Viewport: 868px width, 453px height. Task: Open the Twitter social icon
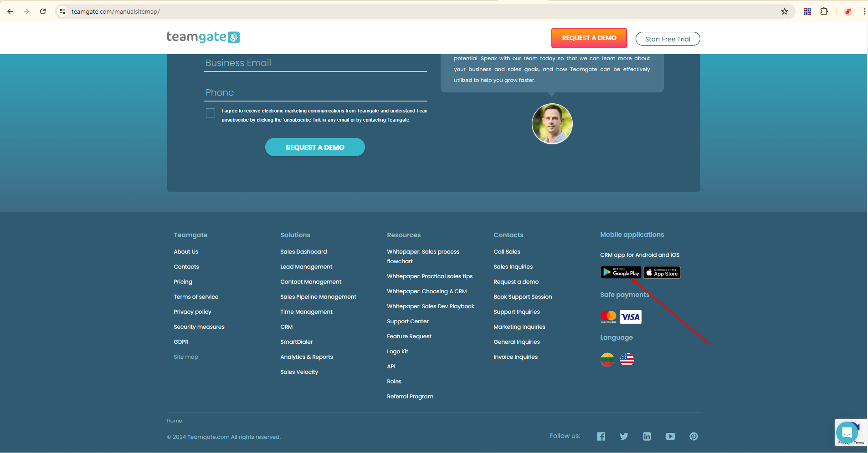click(x=624, y=436)
